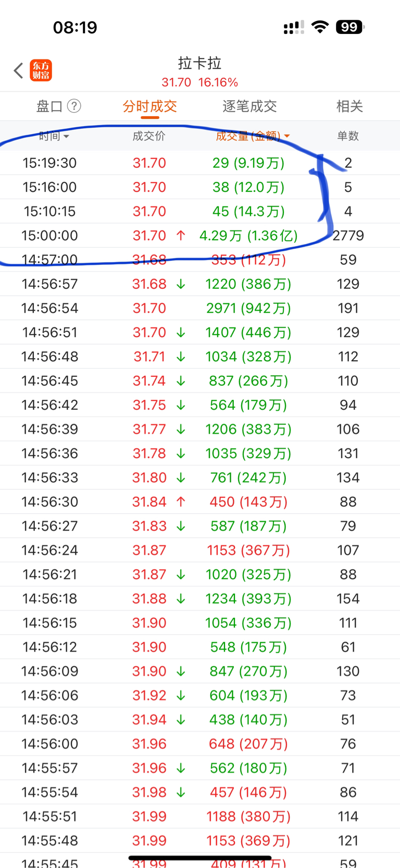Select the 15:19:30 trade row
Screen dimensions: 400x868
(200, 163)
